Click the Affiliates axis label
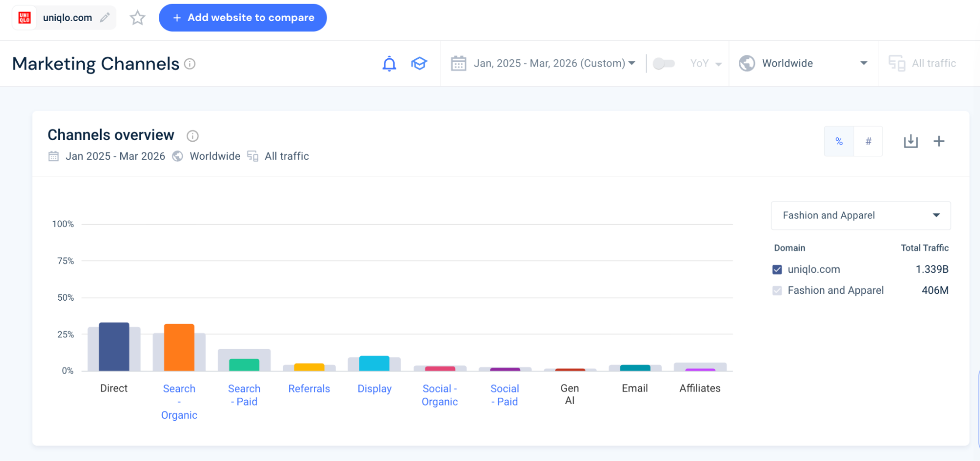 pos(700,388)
